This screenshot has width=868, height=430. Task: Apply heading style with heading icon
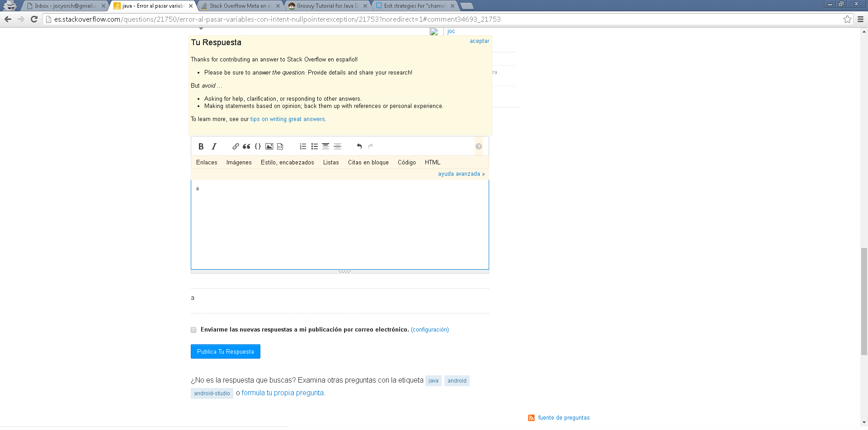tap(325, 146)
